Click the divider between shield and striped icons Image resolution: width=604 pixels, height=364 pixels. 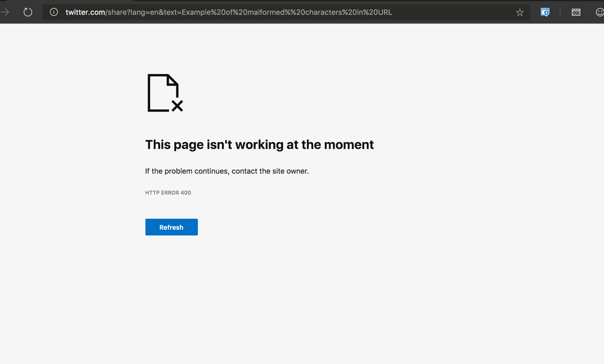coord(560,12)
